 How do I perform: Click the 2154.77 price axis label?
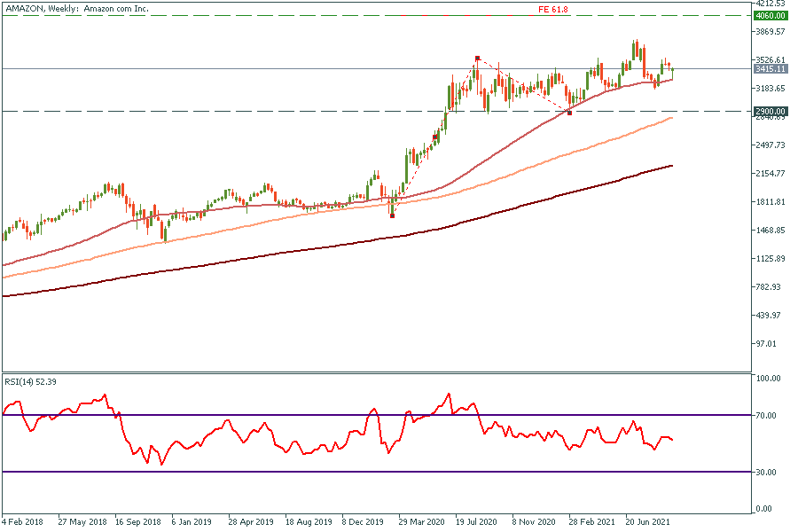pyautogui.click(x=769, y=174)
